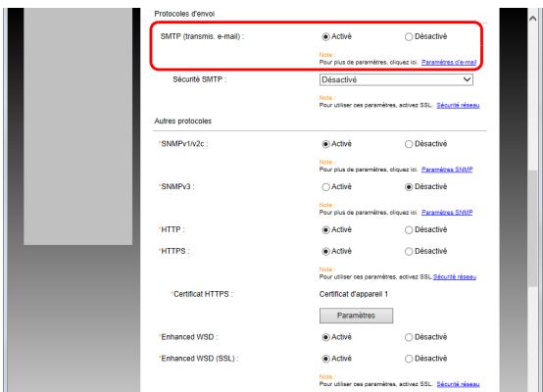543x392 pixels.
Task: Set HTTP to Activé
Action: 325,230
